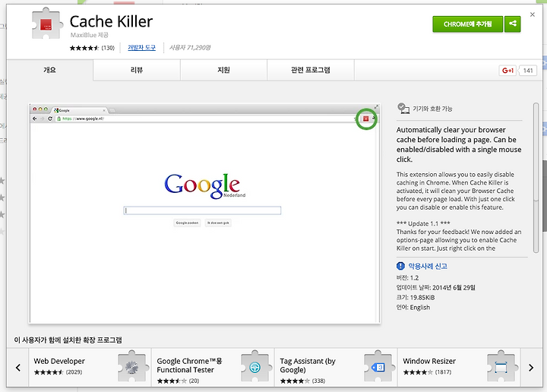This screenshot has height=392, width=547.
Task: Click the Tag Assistant tag icon
Action: (378, 367)
